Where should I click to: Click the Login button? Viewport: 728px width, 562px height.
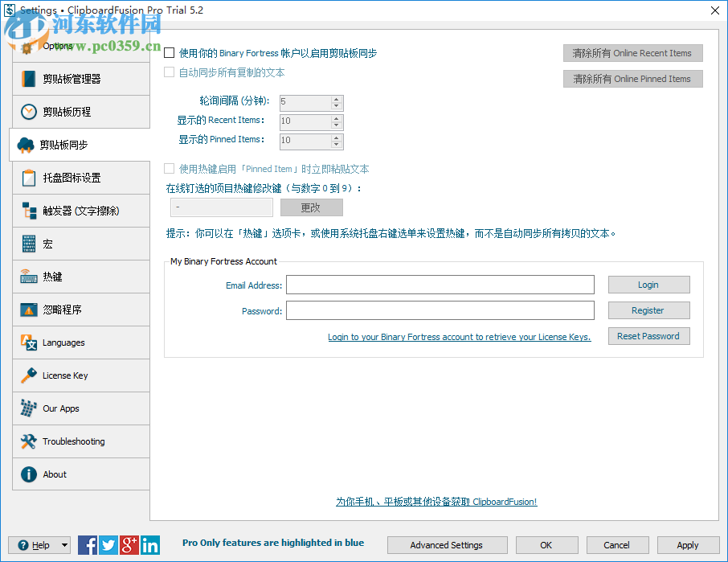(x=648, y=284)
